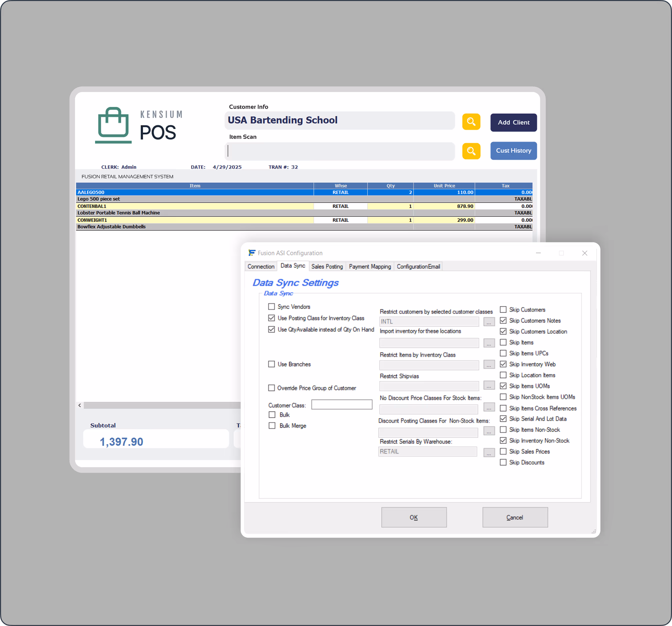Uncheck Skip Customers Notes
This screenshot has width=672, height=626.
pyautogui.click(x=503, y=320)
